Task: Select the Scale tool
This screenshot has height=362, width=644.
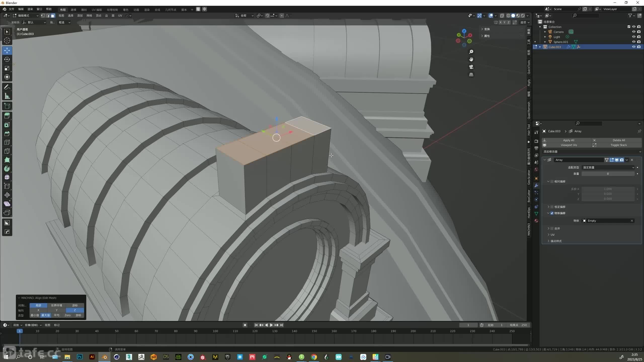Action: pos(7,68)
